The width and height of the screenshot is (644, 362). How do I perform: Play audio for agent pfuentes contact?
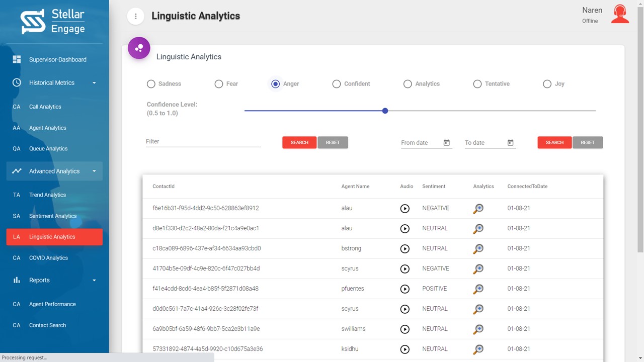pyautogui.click(x=405, y=289)
